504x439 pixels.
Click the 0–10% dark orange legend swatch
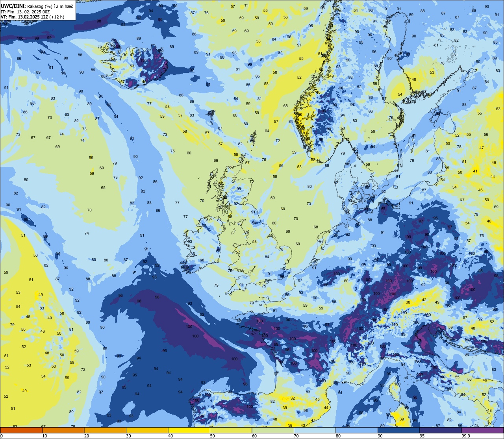coord(21,430)
